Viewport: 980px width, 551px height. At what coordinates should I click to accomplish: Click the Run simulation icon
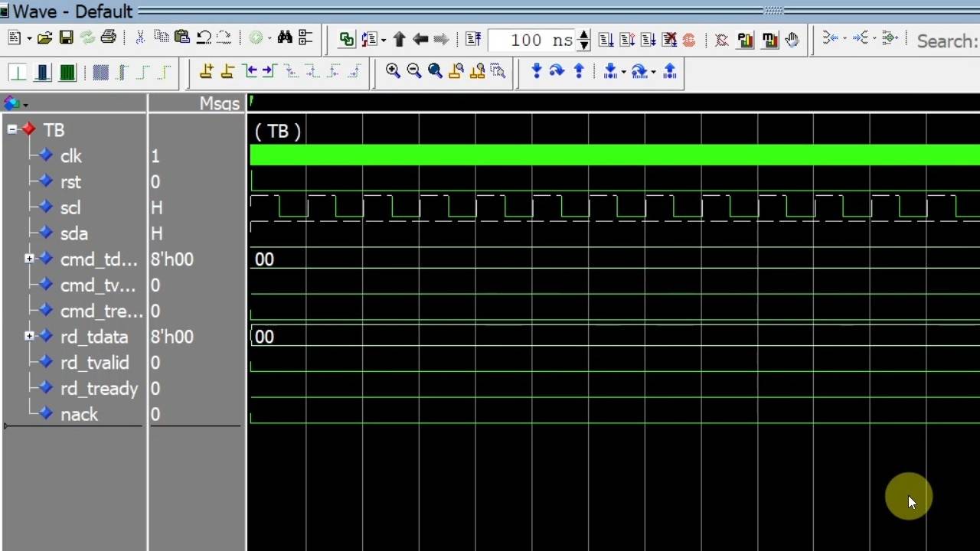pos(606,39)
